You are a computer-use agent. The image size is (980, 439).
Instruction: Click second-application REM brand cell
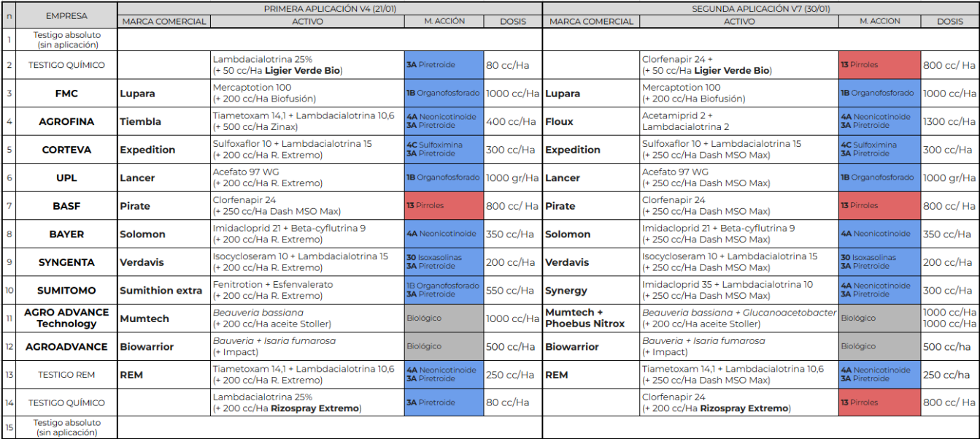pos(591,375)
